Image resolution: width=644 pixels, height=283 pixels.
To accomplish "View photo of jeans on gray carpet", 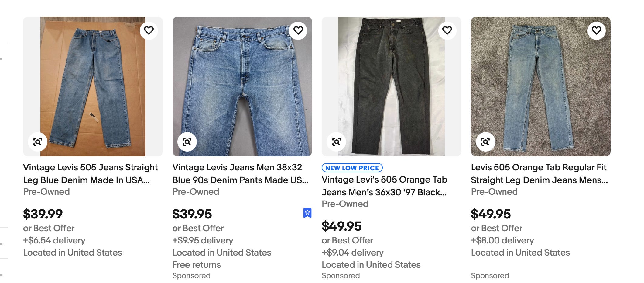I will [541, 86].
